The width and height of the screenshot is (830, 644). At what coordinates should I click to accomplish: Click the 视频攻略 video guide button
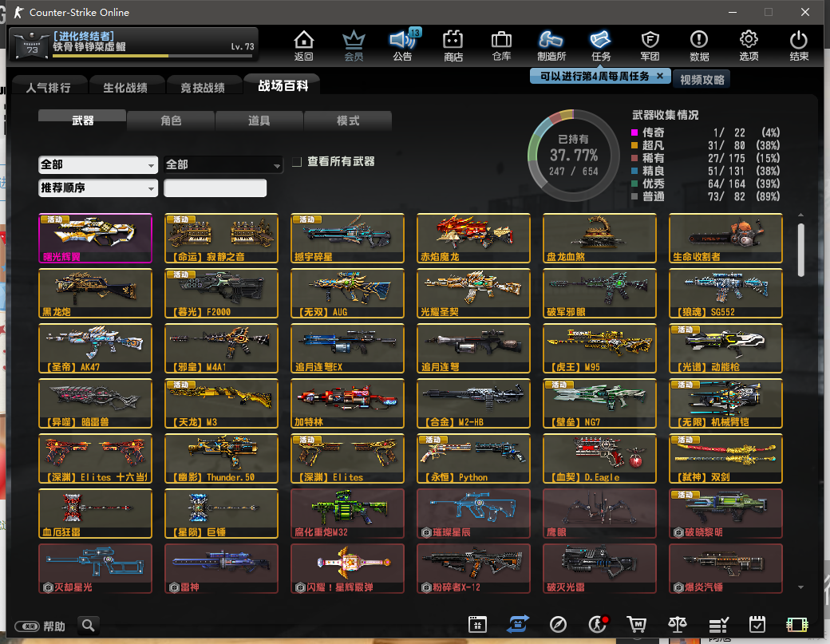pyautogui.click(x=702, y=79)
